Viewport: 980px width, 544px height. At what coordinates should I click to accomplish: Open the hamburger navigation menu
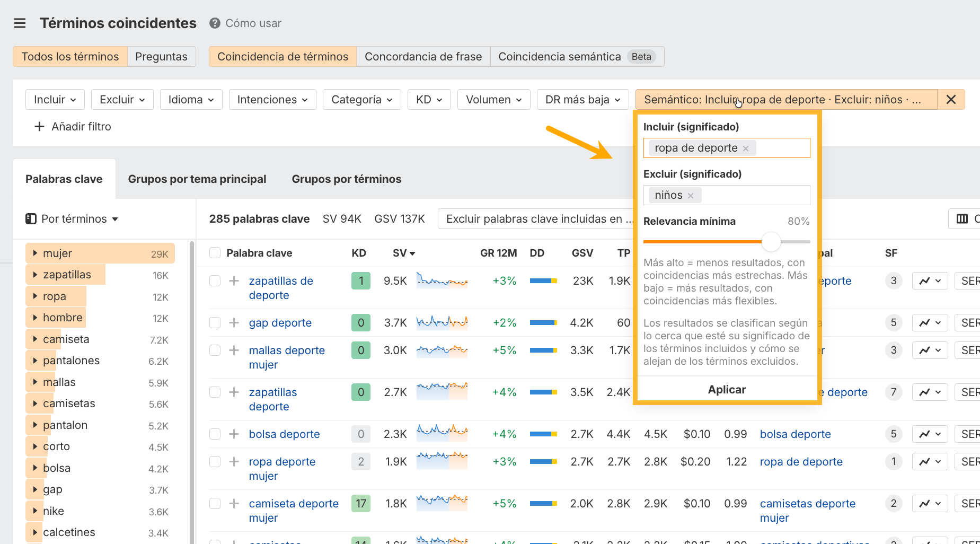(20, 23)
